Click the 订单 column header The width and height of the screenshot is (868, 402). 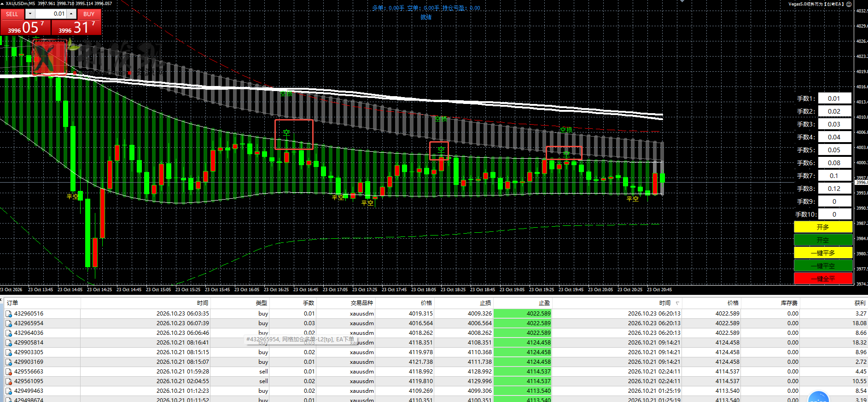pos(12,303)
